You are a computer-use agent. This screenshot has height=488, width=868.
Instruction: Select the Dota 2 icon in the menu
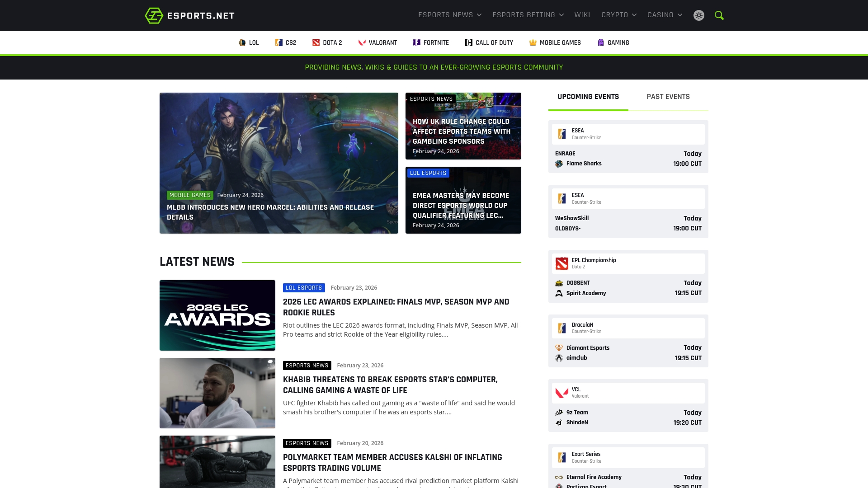316,42
